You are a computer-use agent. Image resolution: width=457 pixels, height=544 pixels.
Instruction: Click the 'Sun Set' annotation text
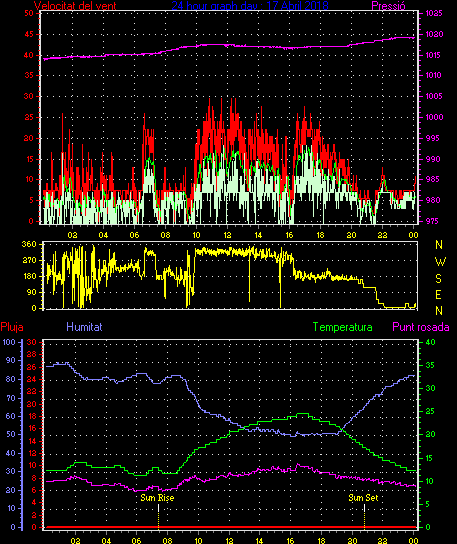pyautogui.click(x=363, y=498)
